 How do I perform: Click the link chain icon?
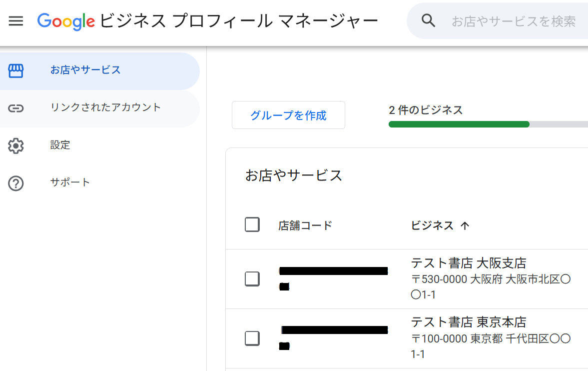click(16, 108)
